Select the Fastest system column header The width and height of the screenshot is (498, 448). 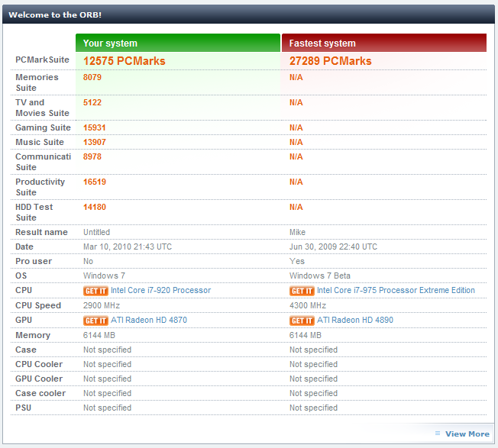(x=384, y=43)
